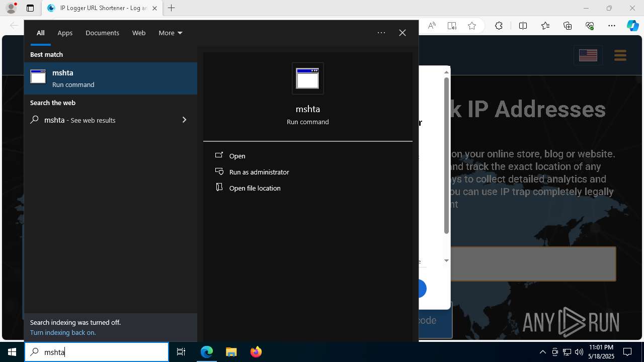
Task: Select the US flag language selector
Action: click(x=588, y=55)
